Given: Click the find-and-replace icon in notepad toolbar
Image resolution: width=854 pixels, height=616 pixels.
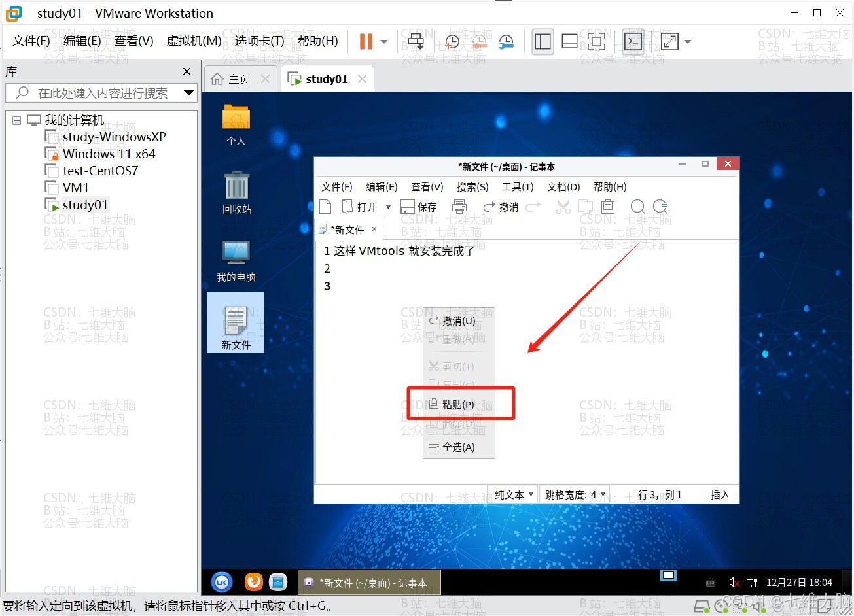Looking at the screenshot, I should tap(660, 207).
